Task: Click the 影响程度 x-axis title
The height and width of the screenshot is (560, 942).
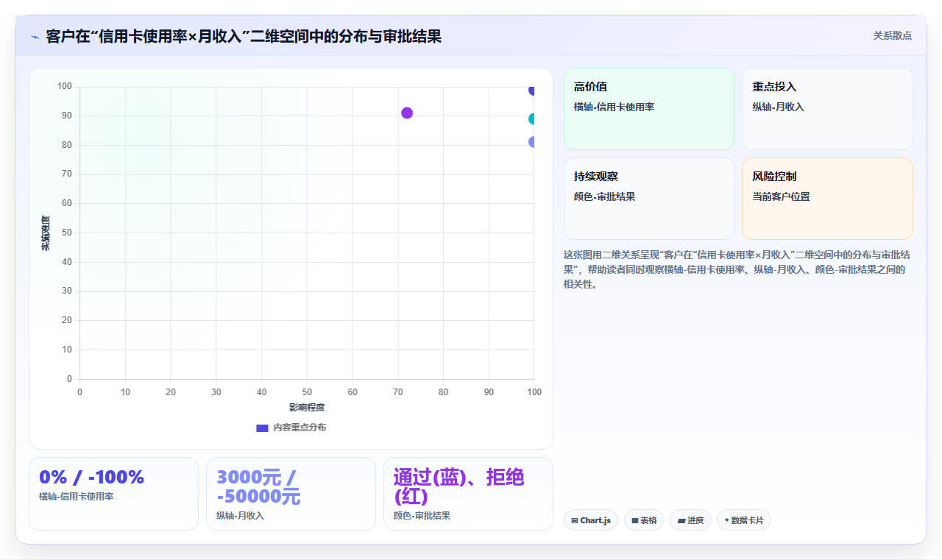Action: pyautogui.click(x=307, y=408)
